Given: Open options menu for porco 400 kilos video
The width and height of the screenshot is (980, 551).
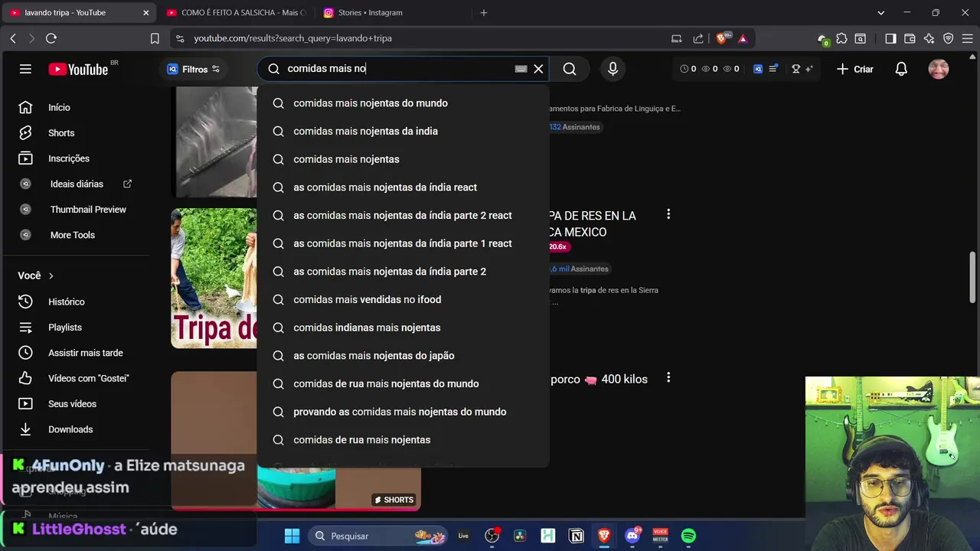Looking at the screenshot, I should (668, 378).
